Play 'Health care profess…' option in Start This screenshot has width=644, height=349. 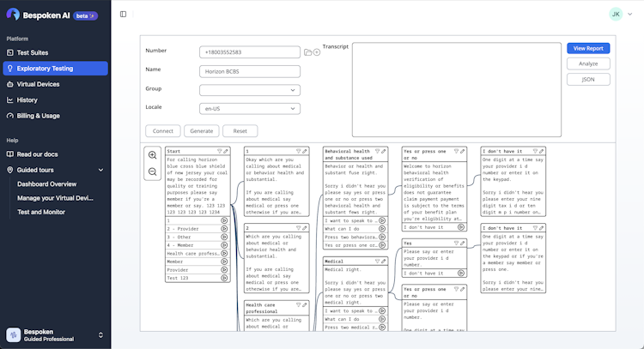[224, 254]
